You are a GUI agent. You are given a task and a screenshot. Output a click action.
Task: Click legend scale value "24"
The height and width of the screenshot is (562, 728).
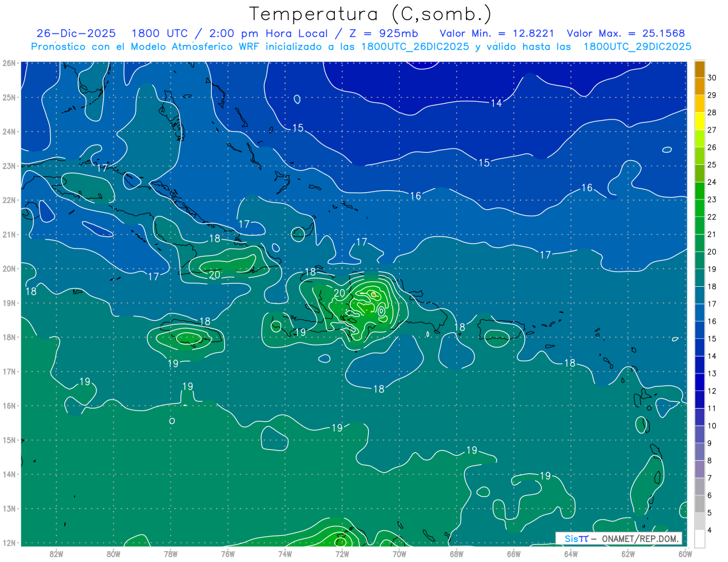tap(712, 182)
